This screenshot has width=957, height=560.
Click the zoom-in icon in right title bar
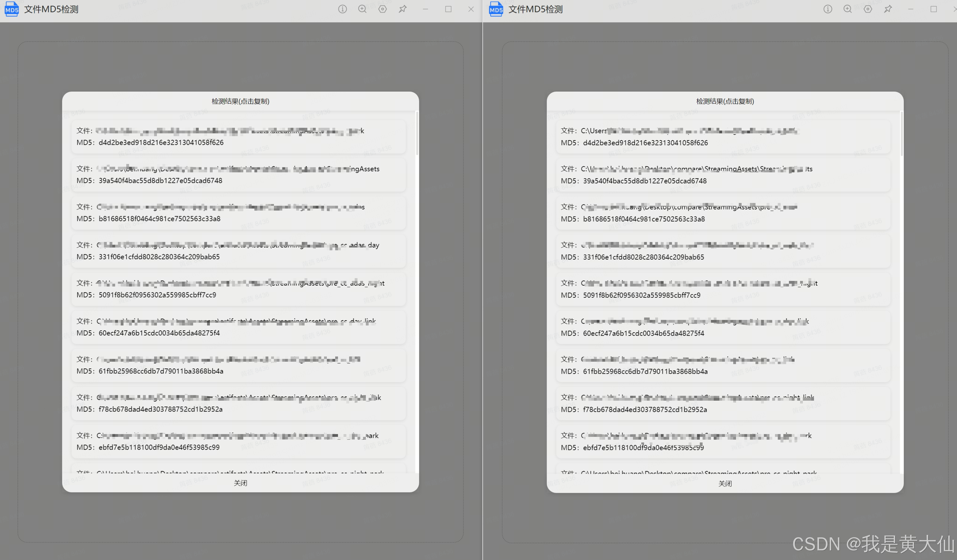(x=847, y=9)
